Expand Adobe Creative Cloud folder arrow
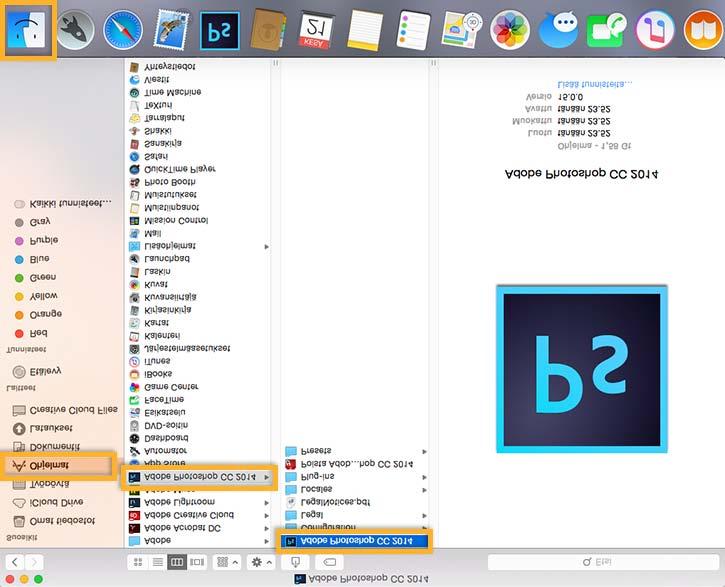Image resolution: width=725 pixels, height=587 pixels. (266, 515)
